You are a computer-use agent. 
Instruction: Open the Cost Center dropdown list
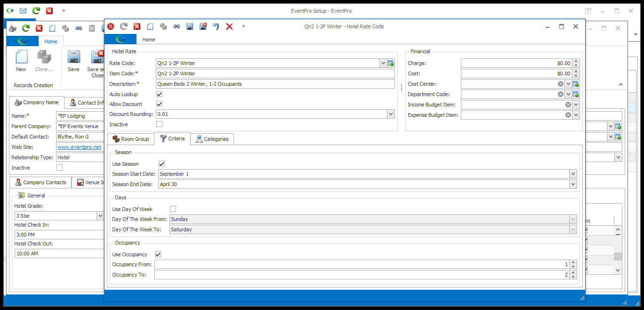coord(568,84)
